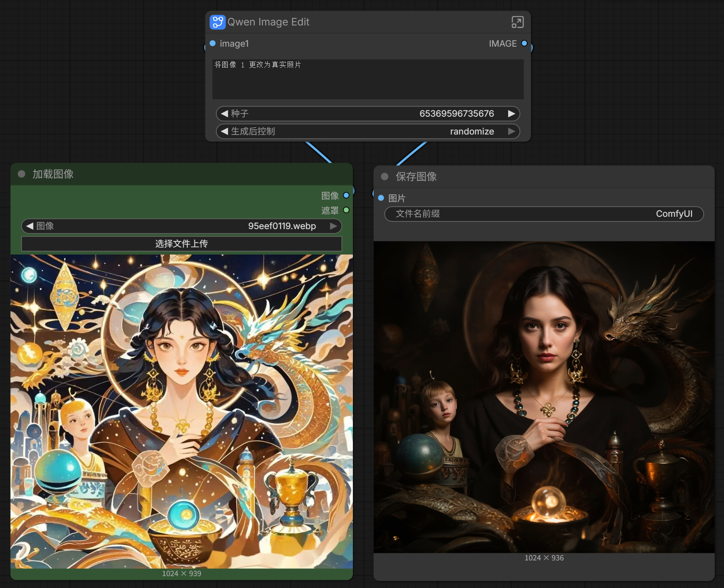Click the 遮罩 green output port
This screenshot has width=724, height=588.
click(x=346, y=210)
